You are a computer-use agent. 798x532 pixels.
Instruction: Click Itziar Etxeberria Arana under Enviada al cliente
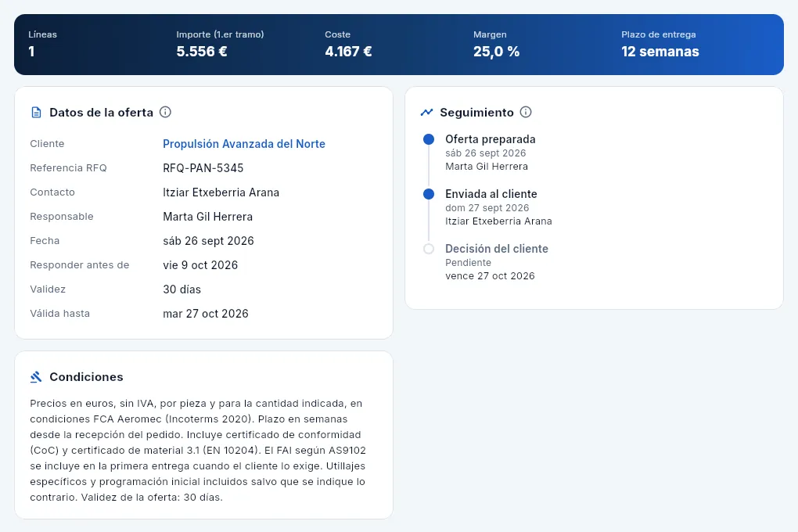coord(498,221)
